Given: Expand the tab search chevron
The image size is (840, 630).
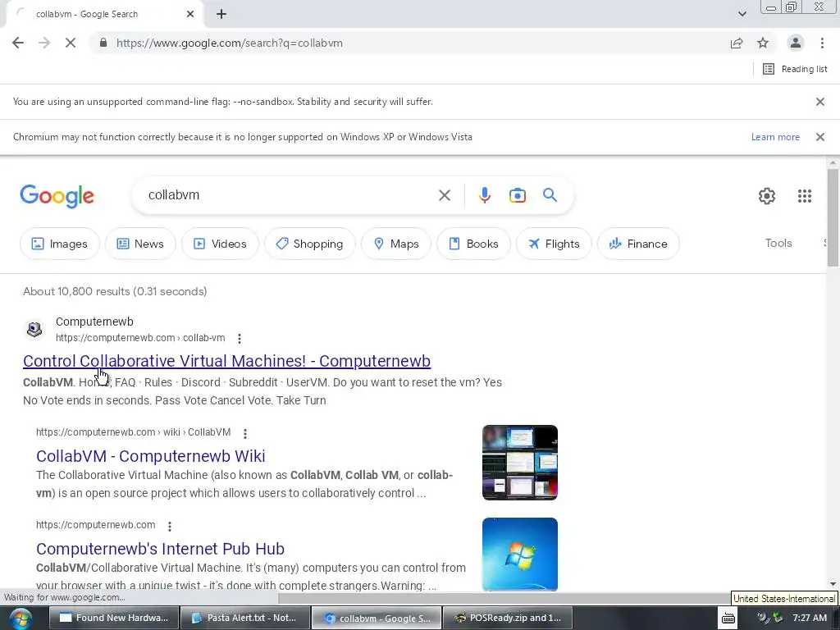Looking at the screenshot, I should point(742,15).
